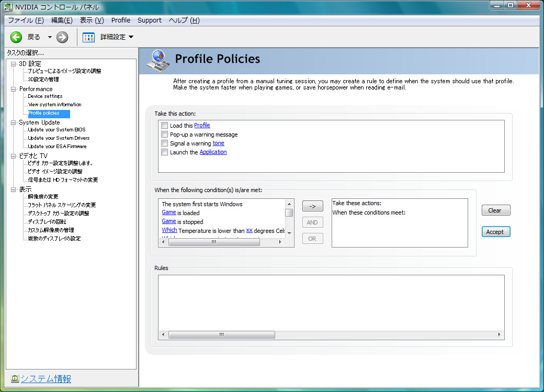Collapse the 表示 tree node
The width and height of the screenshot is (544, 392).
(x=14, y=189)
